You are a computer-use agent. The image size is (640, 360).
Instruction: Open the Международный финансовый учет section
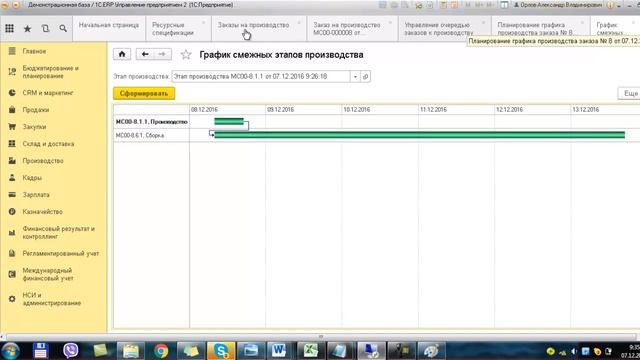coord(48,274)
